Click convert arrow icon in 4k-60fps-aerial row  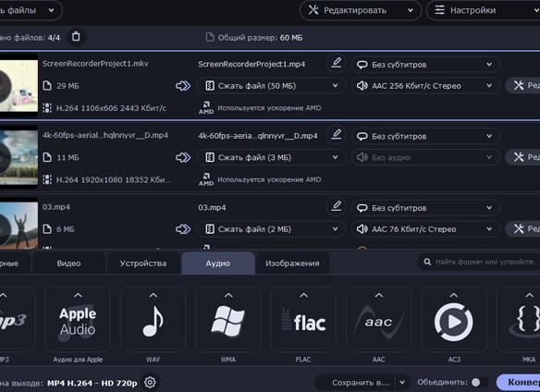coord(183,157)
